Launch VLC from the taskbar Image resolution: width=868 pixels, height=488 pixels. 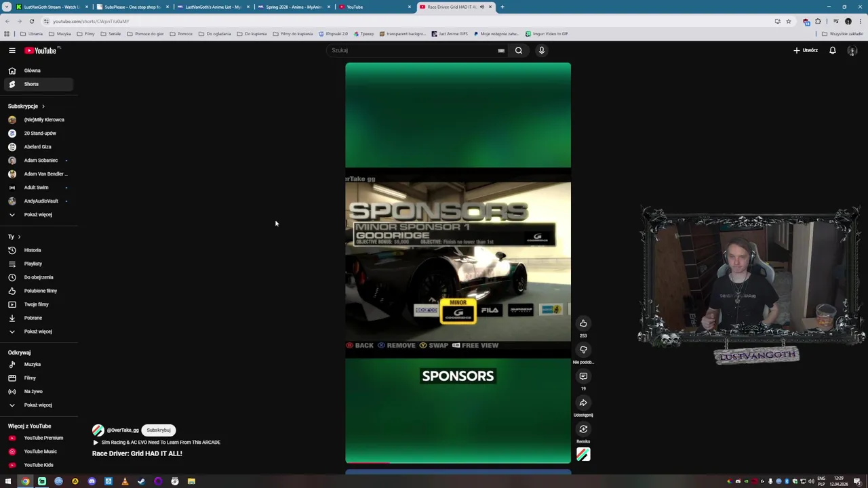click(125, 481)
